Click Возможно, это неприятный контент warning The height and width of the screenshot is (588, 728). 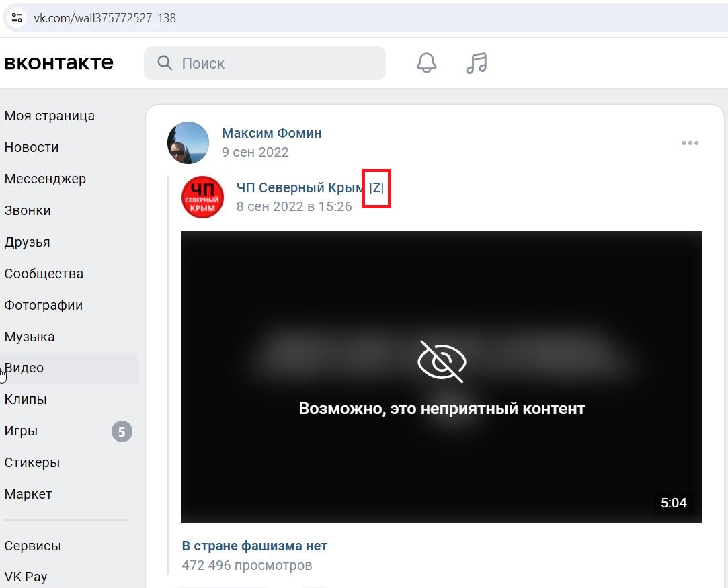click(x=442, y=409)
